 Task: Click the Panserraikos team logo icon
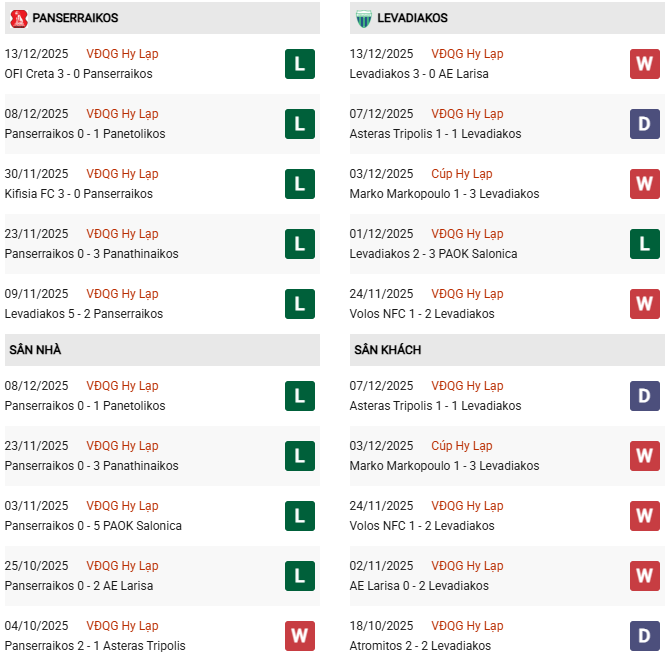[17, 18]
